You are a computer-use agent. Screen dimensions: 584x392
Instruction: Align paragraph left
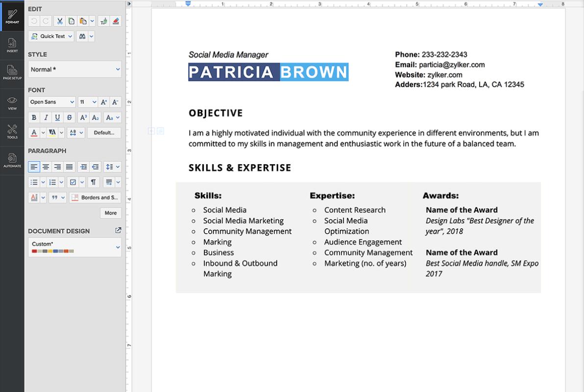(x=34, y=167)
